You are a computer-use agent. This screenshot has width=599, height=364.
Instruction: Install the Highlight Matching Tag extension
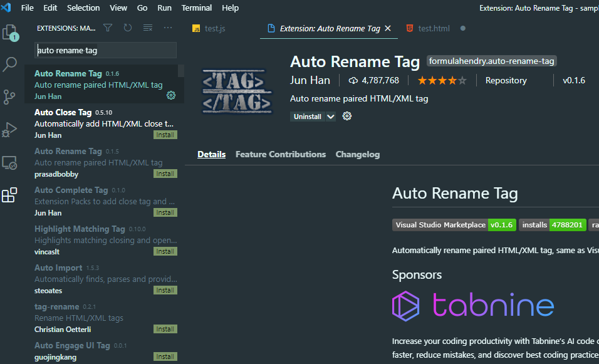click(x=165, y=251)
